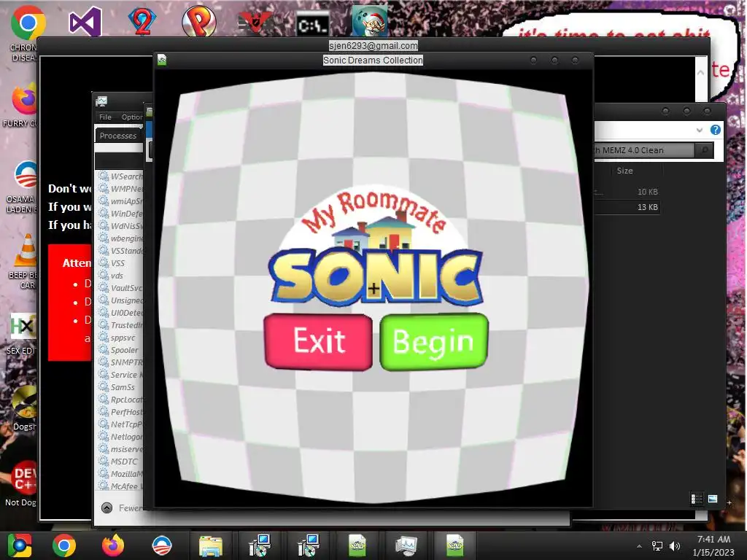Select the McAfee process row
The width and height of the screenshot is (747, 560).
pos(120,486)
